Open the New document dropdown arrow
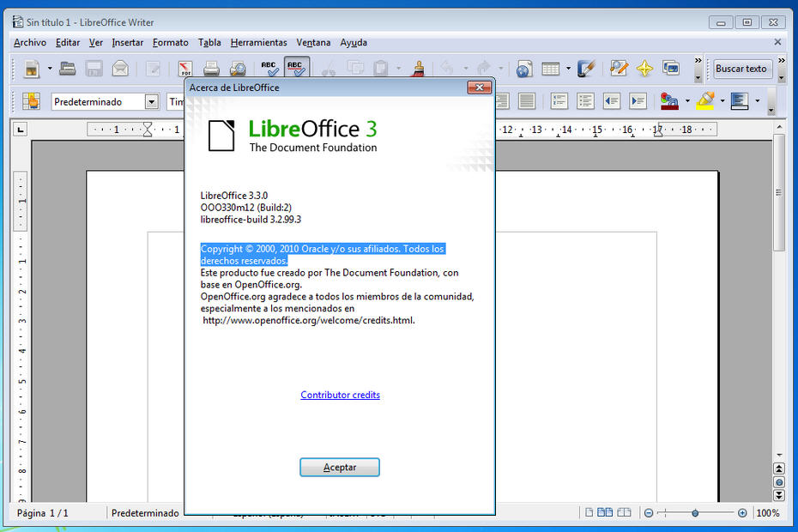Image resolution: width=798 pixels, height=532 pixels. [50, 69]
